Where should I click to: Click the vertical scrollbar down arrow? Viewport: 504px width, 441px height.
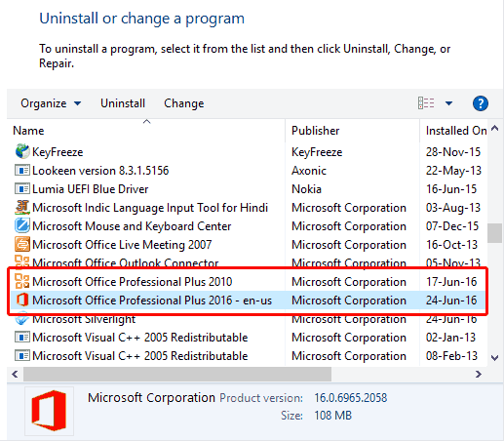point(495,358)
